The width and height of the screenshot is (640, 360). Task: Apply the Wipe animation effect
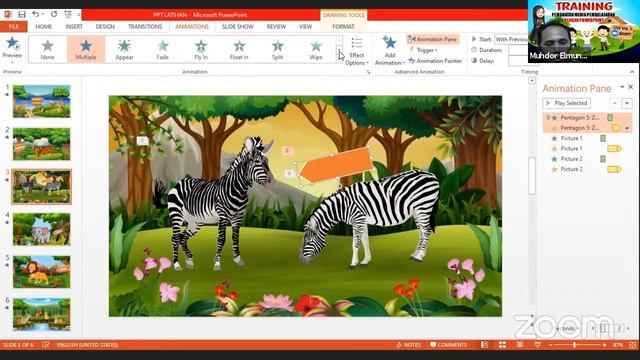click(316, 49)
